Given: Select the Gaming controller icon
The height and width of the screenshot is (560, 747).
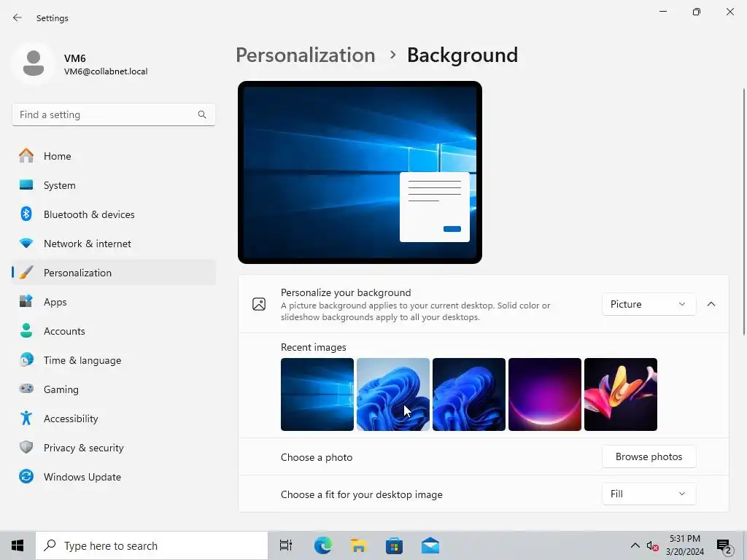Looking at the screenshot, I should tap(26, 389).
